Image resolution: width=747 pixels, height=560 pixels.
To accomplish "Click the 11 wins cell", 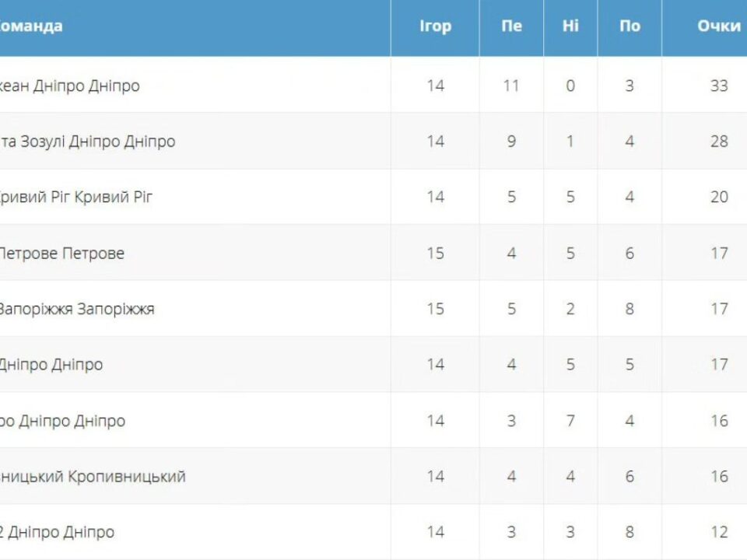I will tap(510, 86).
